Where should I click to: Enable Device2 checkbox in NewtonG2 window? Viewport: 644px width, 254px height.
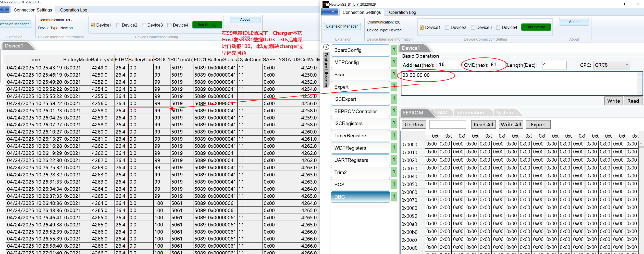447,28
